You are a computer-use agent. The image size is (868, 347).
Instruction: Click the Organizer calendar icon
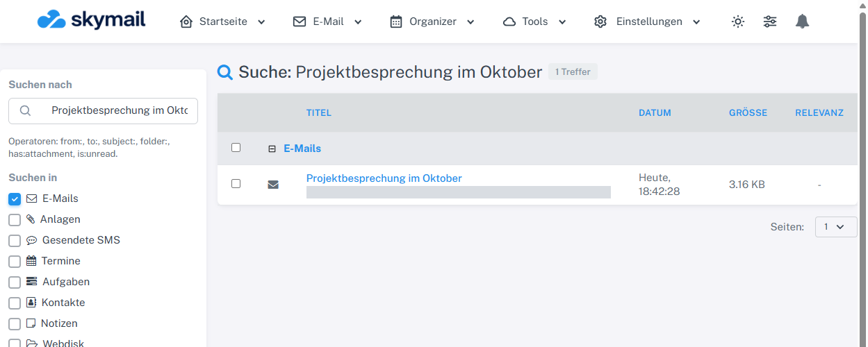[x=396, y=22]
